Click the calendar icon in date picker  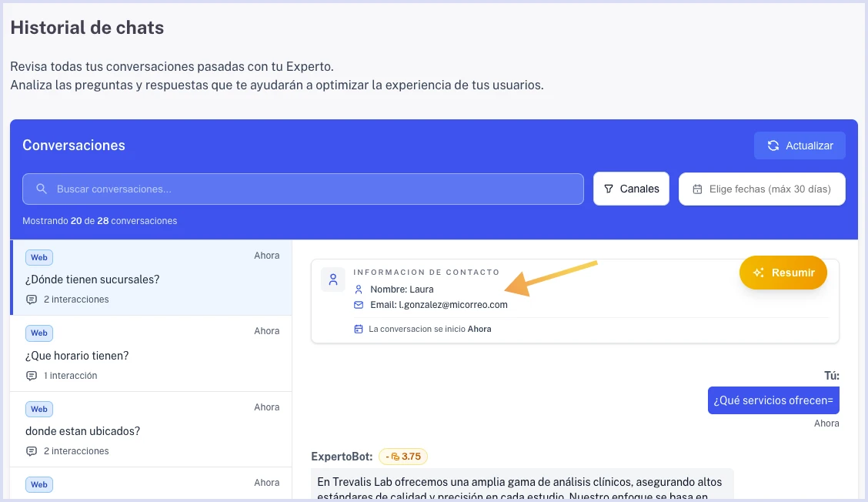click(697, 189)
